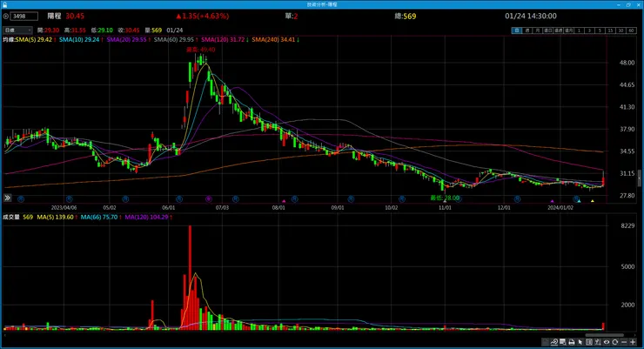
Task: Click the app icon in the title bar
Action: (x=4, y=4)
